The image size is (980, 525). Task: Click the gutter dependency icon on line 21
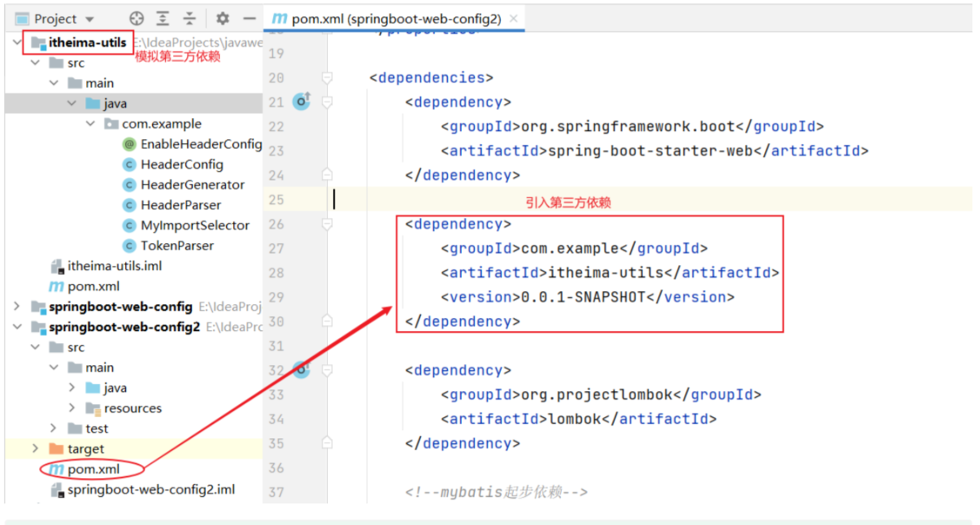[302, 102]
